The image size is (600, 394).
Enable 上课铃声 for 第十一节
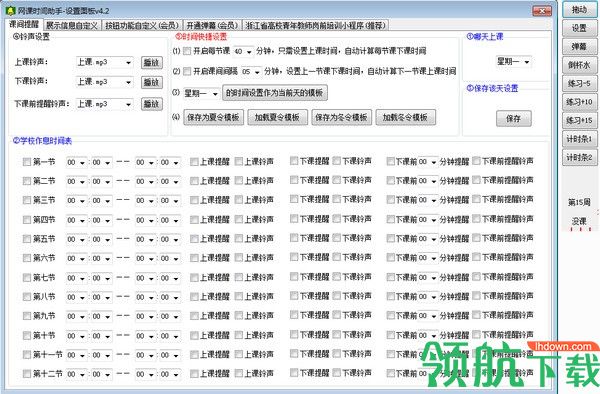click(239, 354)
